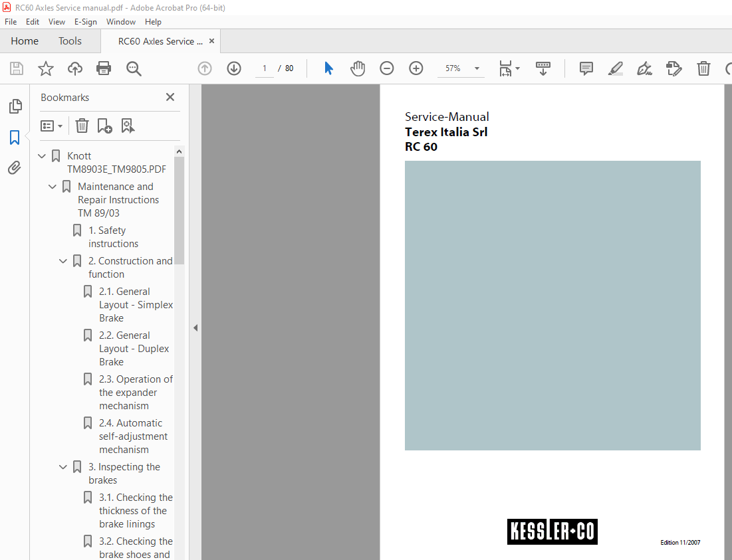Switch to the Tools tab
Screen dimensions: 732x560
tap(70, 41)
